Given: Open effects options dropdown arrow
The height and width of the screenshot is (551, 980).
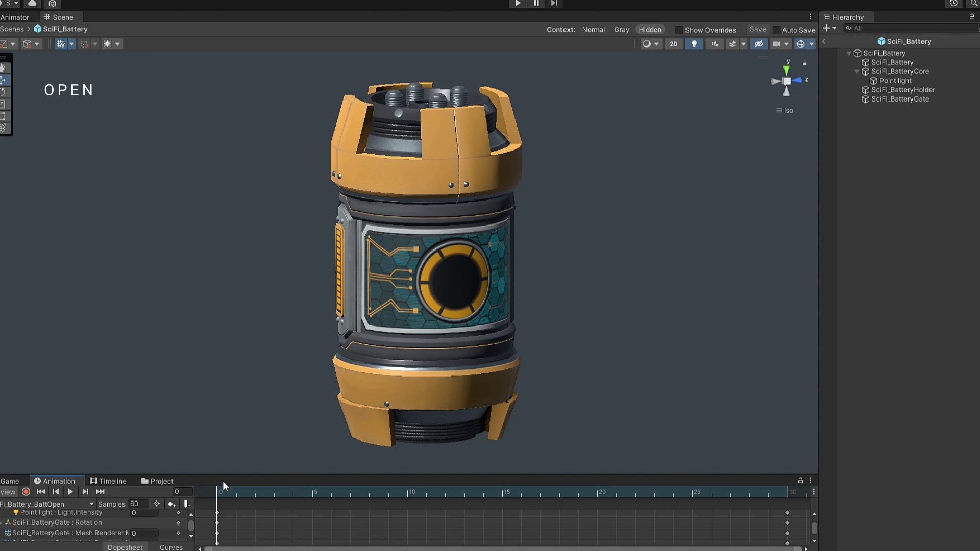Looking at the screenshot, I should click(743, 44).
